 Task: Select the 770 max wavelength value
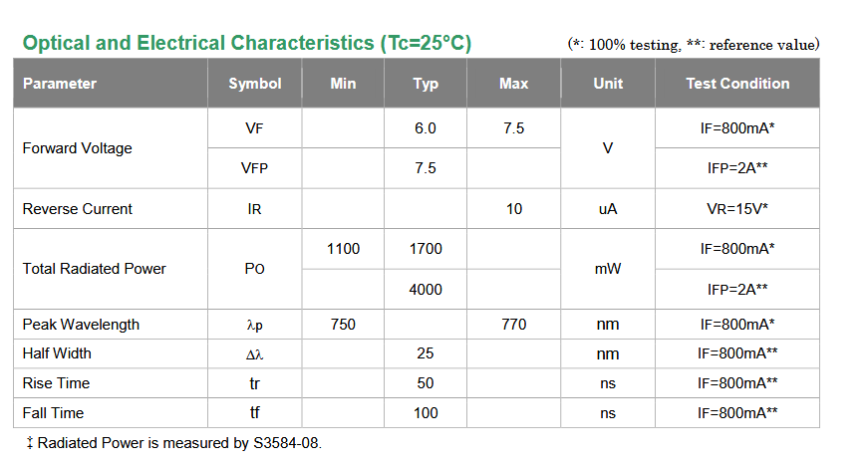[513, 325]
